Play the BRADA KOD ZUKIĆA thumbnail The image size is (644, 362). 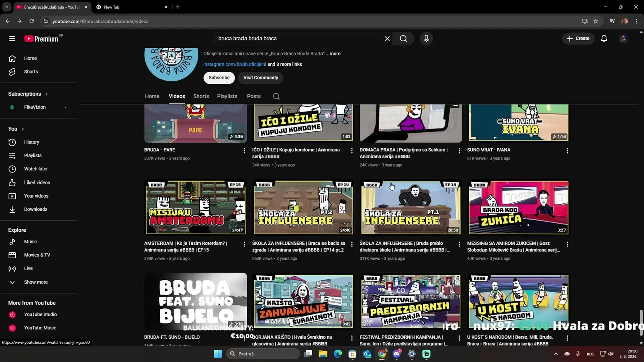point(519,208)
